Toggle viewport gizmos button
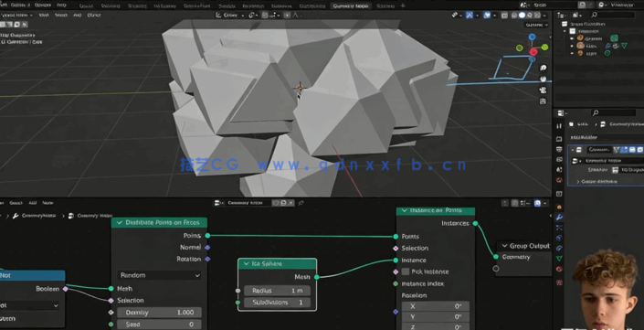Screen dimensions: 644x330 pyautogui.click(x=469, y=16)
